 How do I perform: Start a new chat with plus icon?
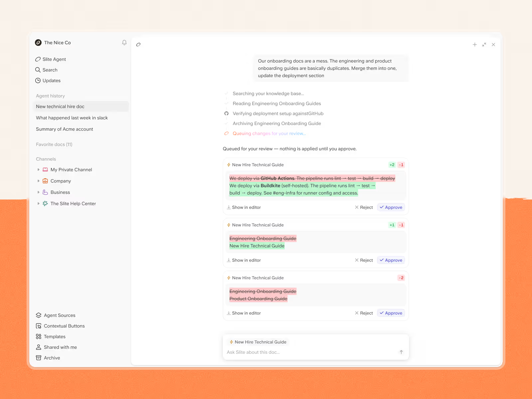[x=475, y=45]
